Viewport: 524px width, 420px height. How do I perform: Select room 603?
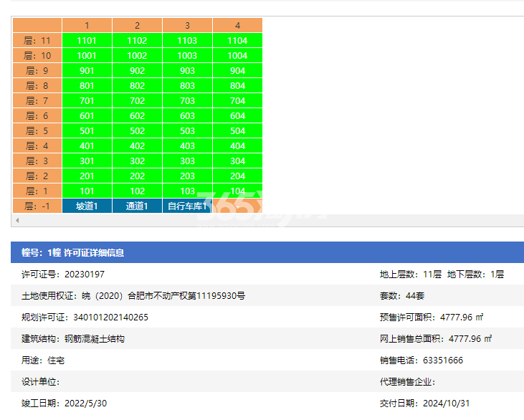coord(187,115)
